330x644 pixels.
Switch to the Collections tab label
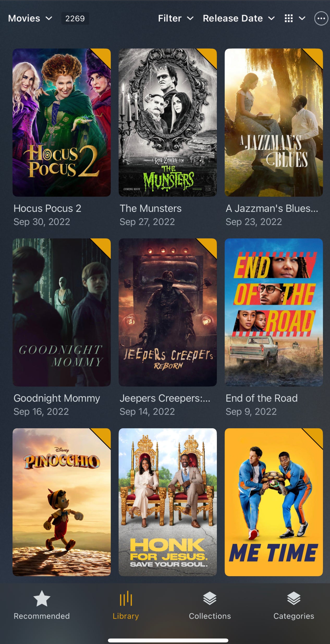coord(210,616)
